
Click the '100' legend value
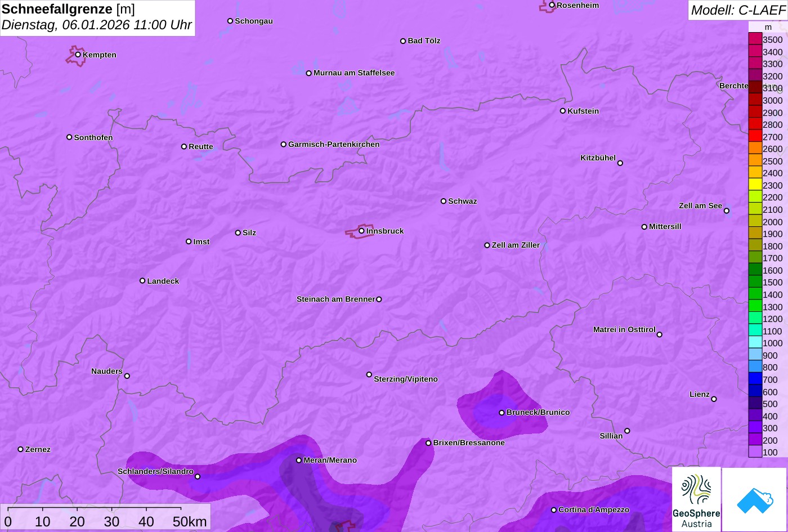[770, 453]
